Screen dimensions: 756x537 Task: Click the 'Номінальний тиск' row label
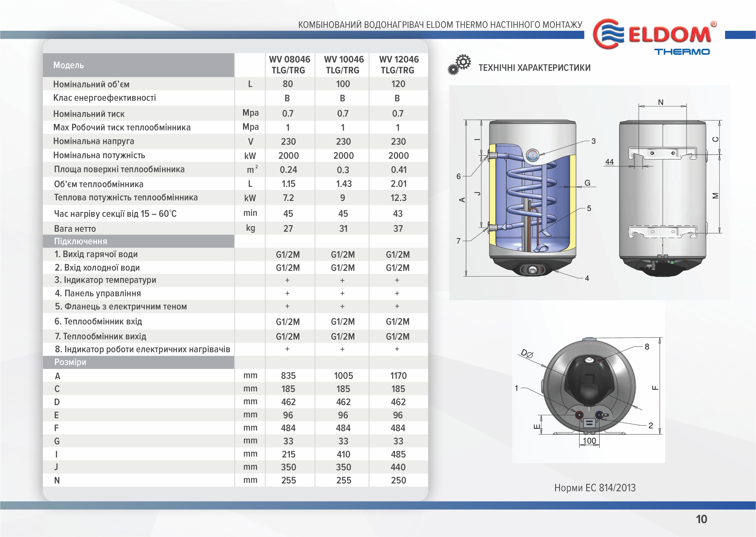tap(89, 114)
